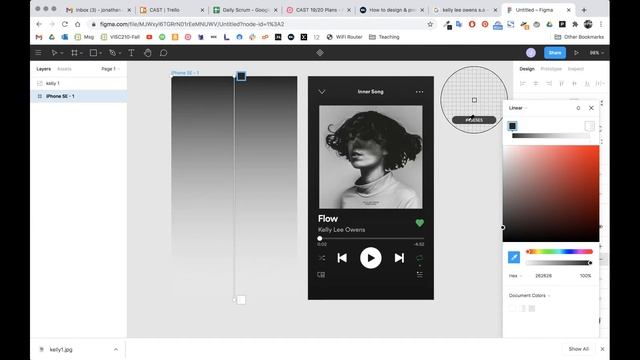The height and width of the screenshot is (360, 640).
Task: Open the Gmail bookmark icon
Action: (39, 37)
